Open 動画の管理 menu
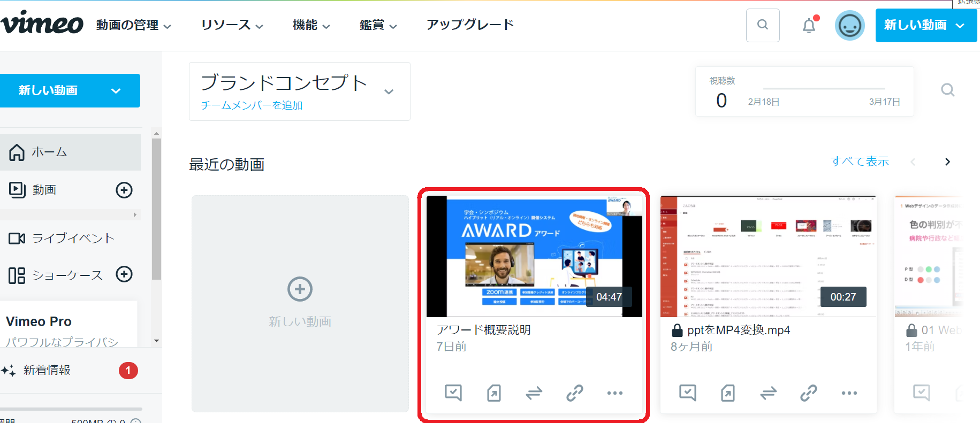Image resolution: width=980 pixels, height=423 pixels. (134, 25)
